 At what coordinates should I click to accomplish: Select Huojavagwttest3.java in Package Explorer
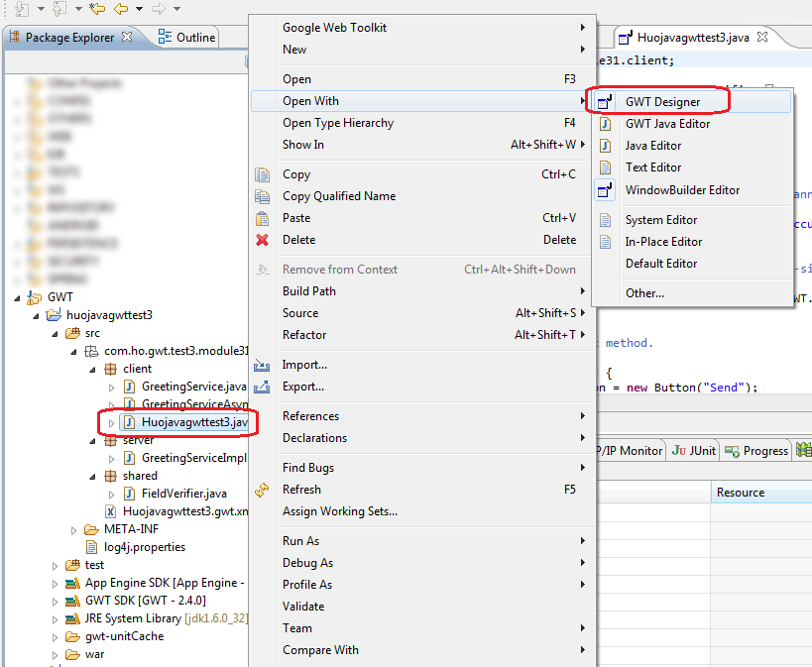[x=179, y=421]
